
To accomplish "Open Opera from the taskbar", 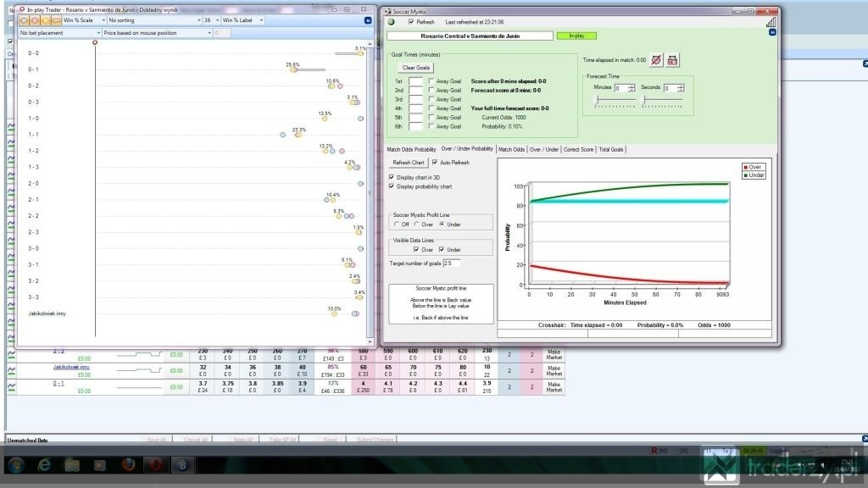I will [156, 465].
